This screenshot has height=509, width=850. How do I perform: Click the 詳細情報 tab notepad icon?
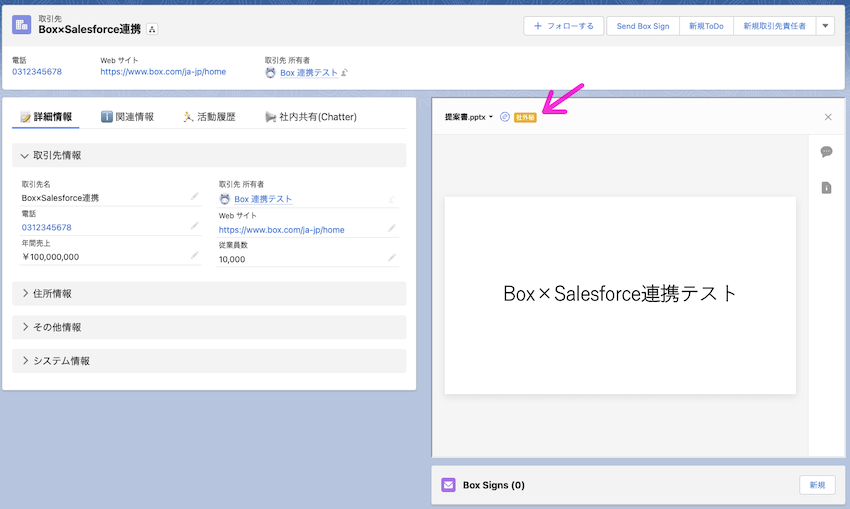coord(25,117)
